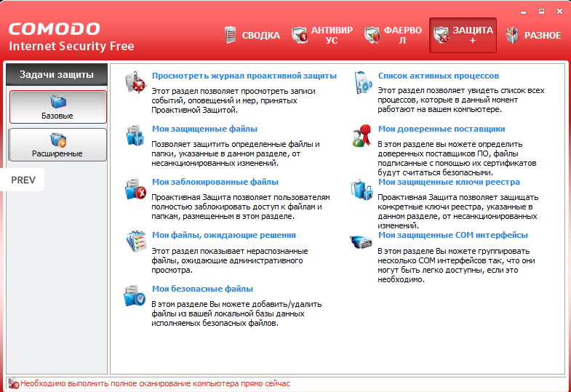Click the status bar scan warning icon

coord(14,383)
